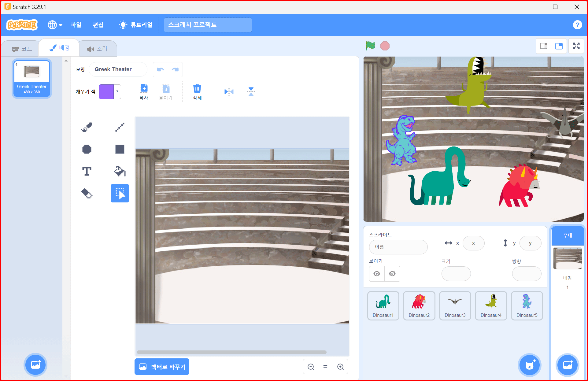Click the flip horizontal icon

pos(229,91)
